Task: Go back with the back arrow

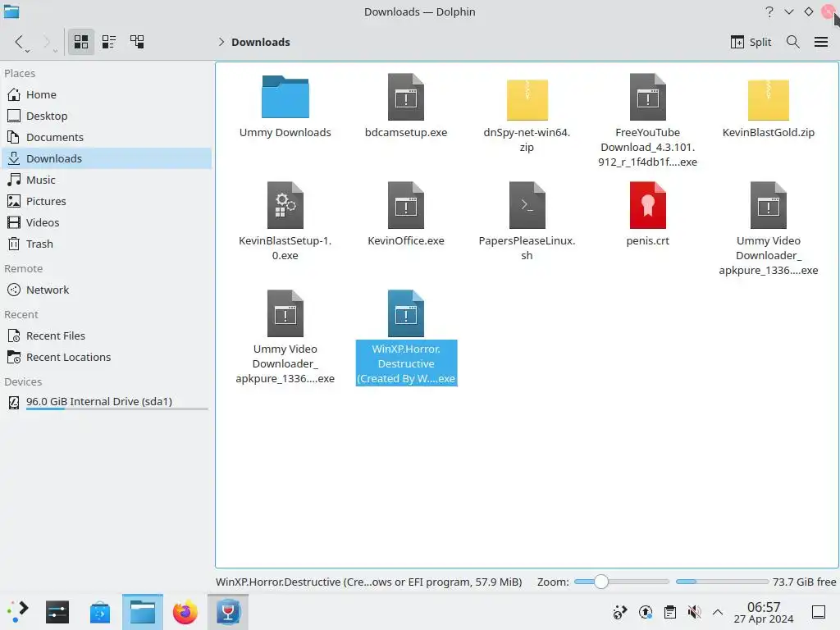Action: click(x=20, y=42)
